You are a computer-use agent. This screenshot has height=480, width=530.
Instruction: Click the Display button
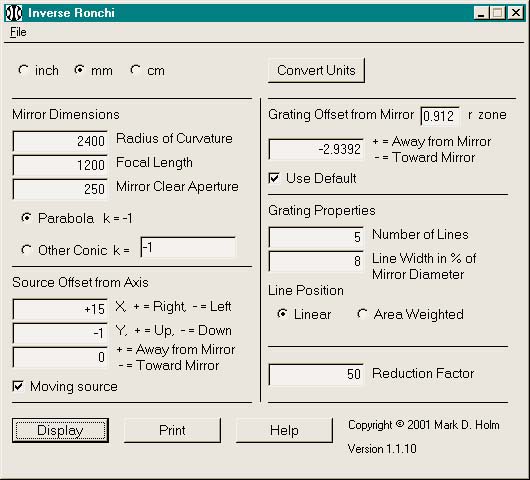[x=61, y=430]
